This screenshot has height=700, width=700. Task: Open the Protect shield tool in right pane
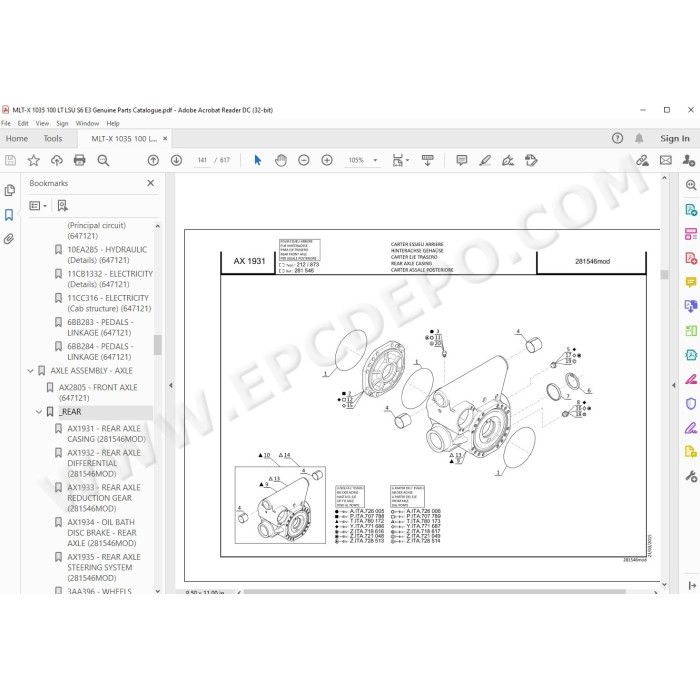691,404
